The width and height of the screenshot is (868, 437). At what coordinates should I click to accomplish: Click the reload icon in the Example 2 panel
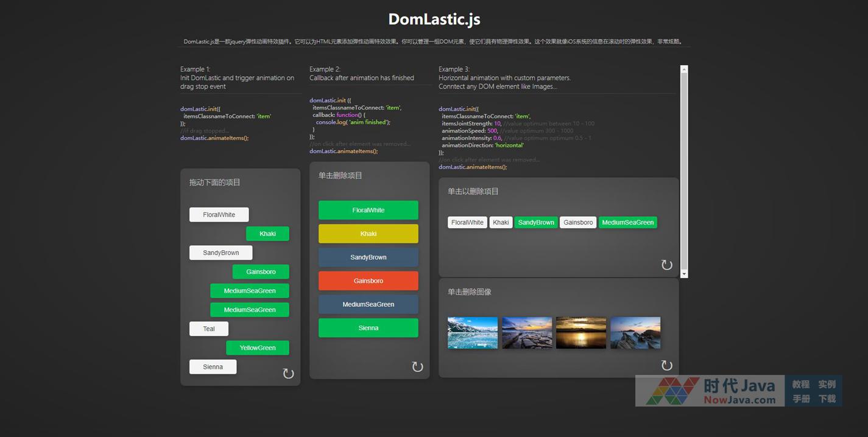tap(417, 366)
